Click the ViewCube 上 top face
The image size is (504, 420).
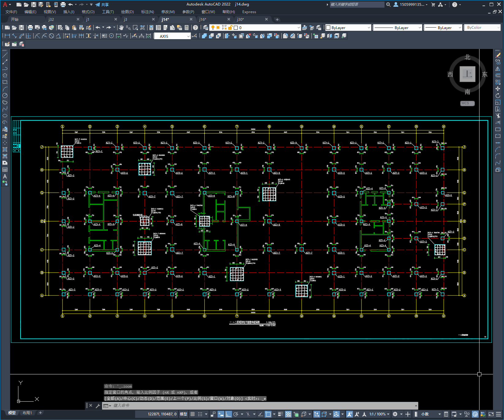coord(468,74)
